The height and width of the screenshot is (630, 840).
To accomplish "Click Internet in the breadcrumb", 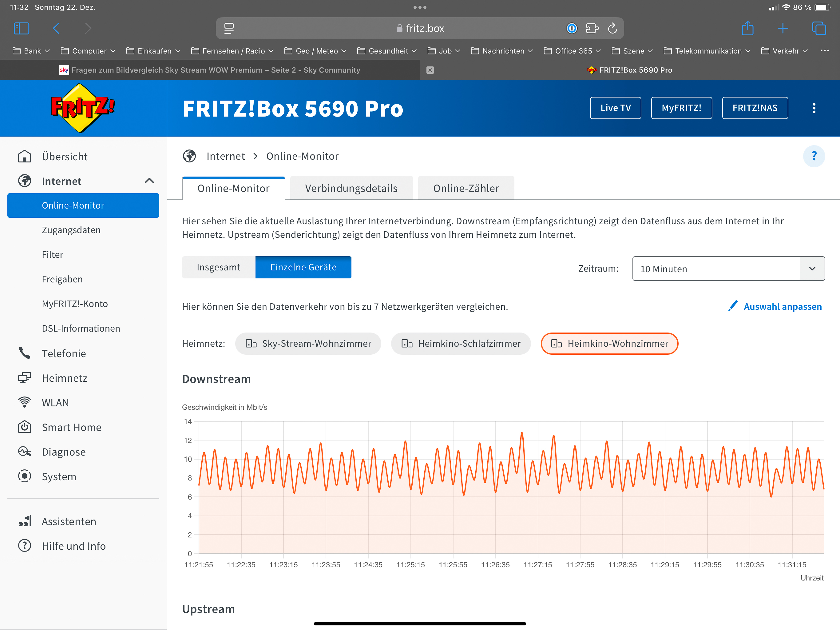I will pos(226,156).
